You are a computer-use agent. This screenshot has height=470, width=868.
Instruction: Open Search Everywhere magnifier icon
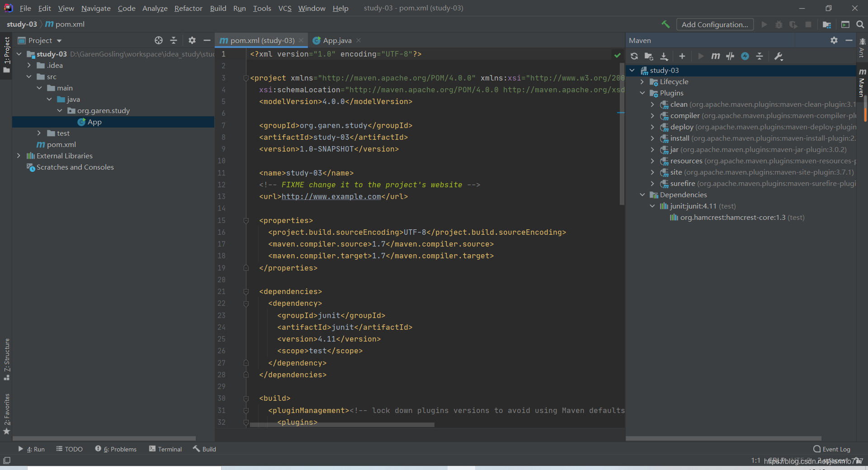pyautogui.click(x=860, y=24)
